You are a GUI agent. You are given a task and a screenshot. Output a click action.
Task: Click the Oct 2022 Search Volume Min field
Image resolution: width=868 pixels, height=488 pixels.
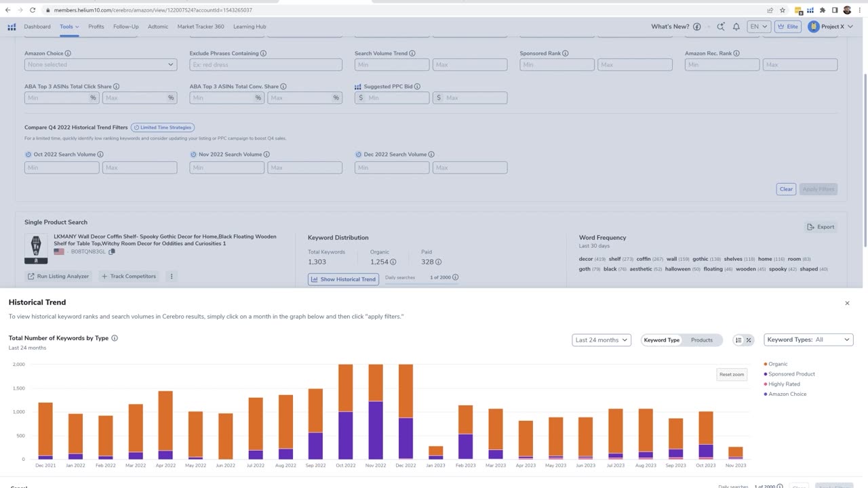62,167
